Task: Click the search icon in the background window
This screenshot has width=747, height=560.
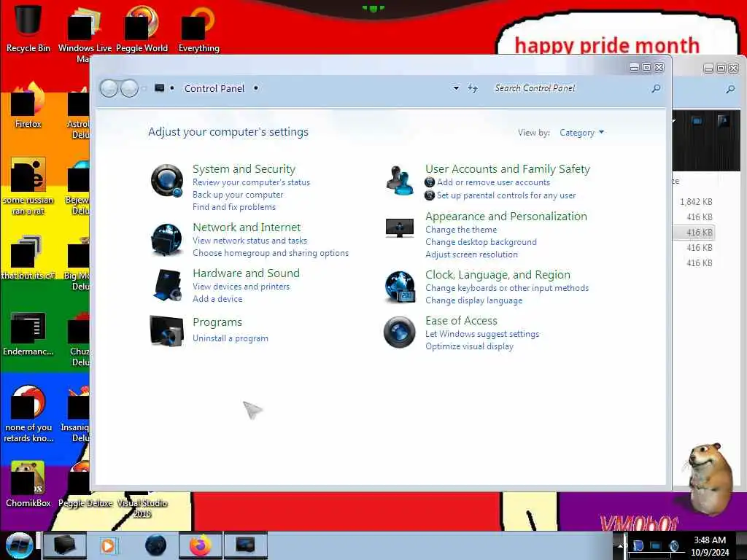Action: 730,88
